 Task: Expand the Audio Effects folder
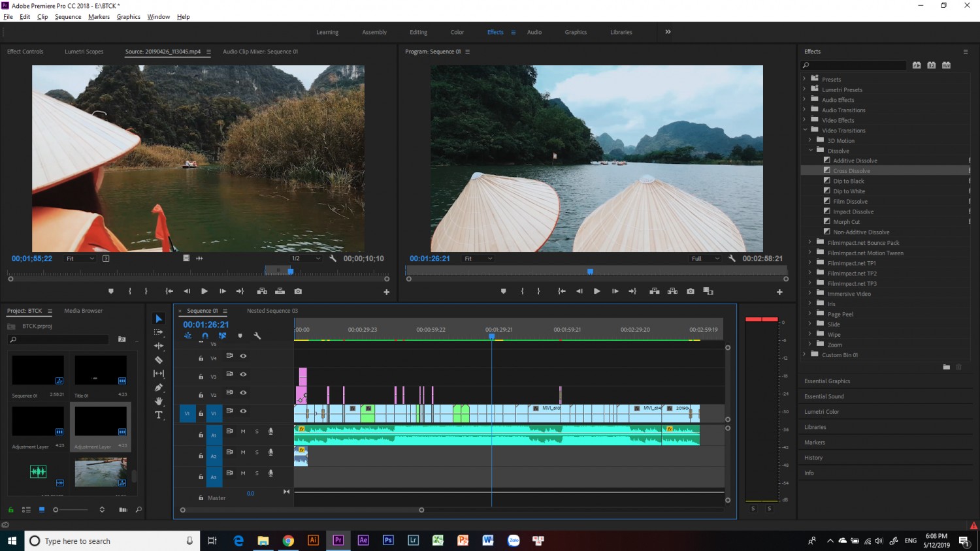pyautogui.click(x=805, y=100)
